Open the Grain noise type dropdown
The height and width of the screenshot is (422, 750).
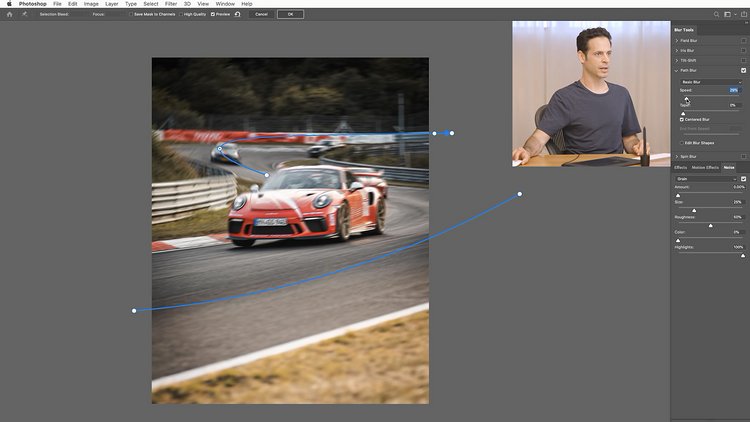tap(706, 179)
